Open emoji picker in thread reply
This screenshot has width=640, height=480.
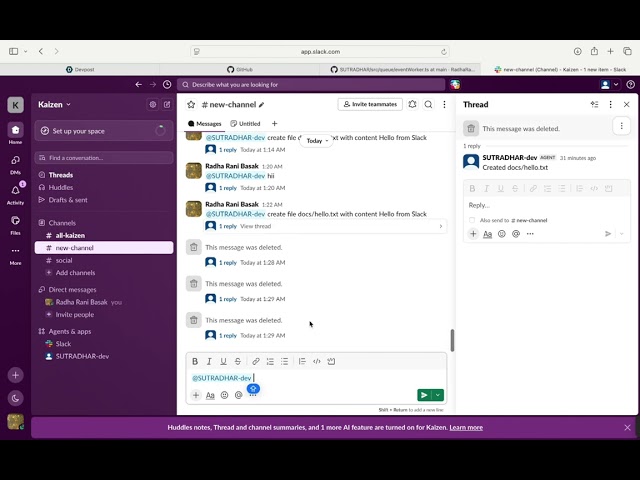click(x=502, y=234)
